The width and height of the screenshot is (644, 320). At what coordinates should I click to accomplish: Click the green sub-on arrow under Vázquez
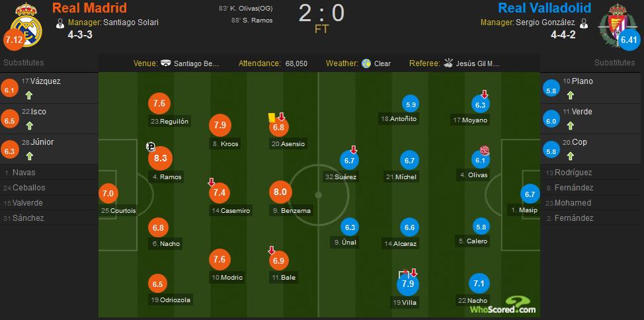(x=28, y=95)
